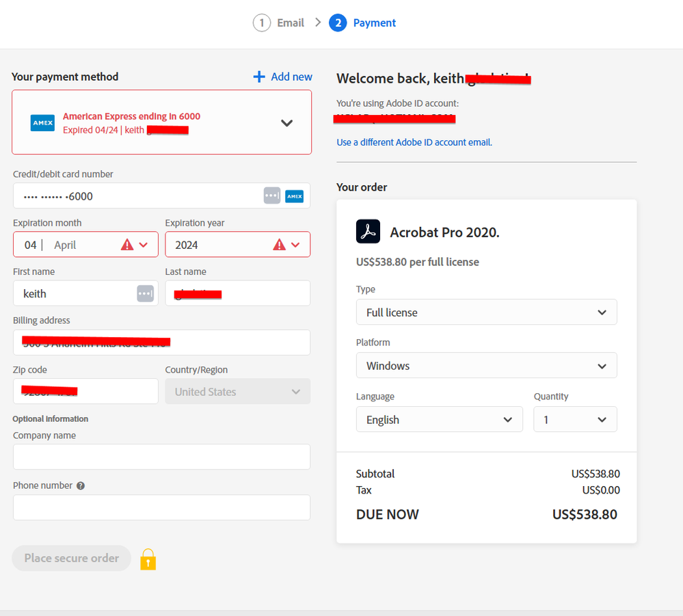This screenshot has height=616, width=683.
Task: Click the Subtotal amount US$538.80
Action: tap(595, 474)
